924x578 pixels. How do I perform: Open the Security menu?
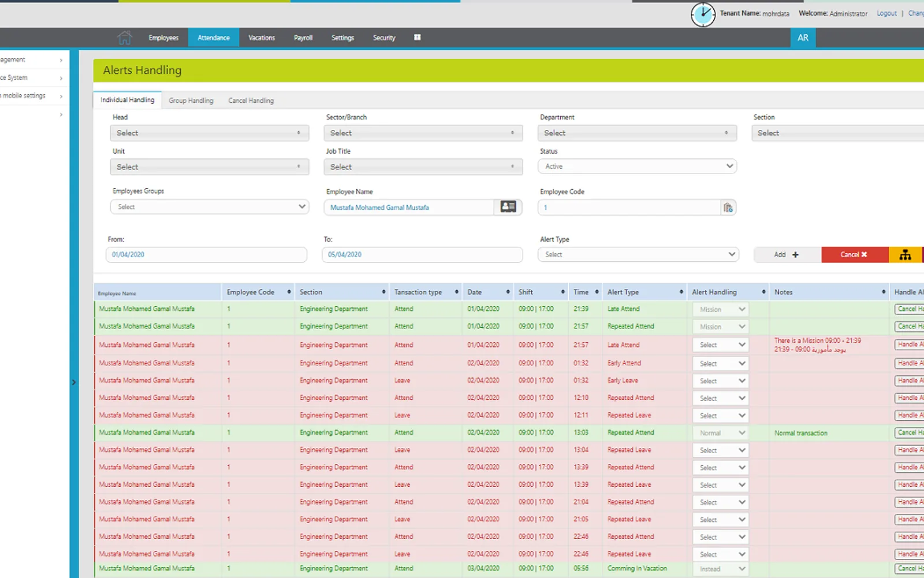coord(384,38)
